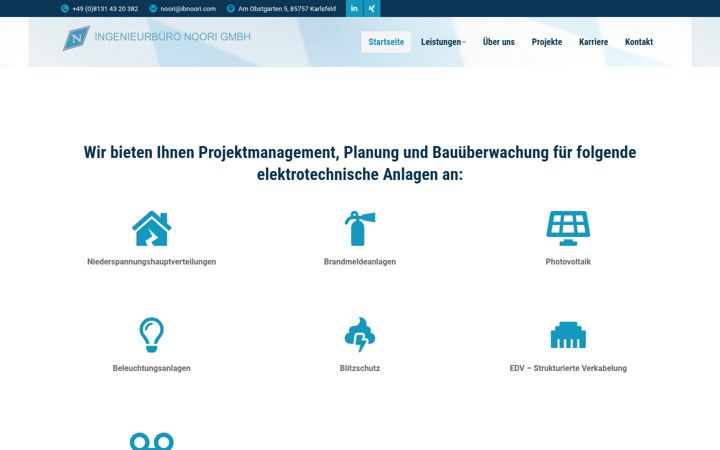Click EDV – Strukturierte Verkabelung label
This screenshot has width=720, height=450.
tap(568, 368)
